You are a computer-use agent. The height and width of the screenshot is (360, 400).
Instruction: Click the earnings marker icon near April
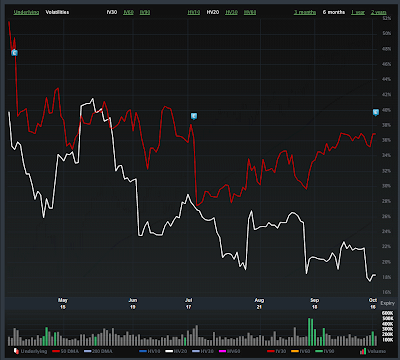click(14, 53)
